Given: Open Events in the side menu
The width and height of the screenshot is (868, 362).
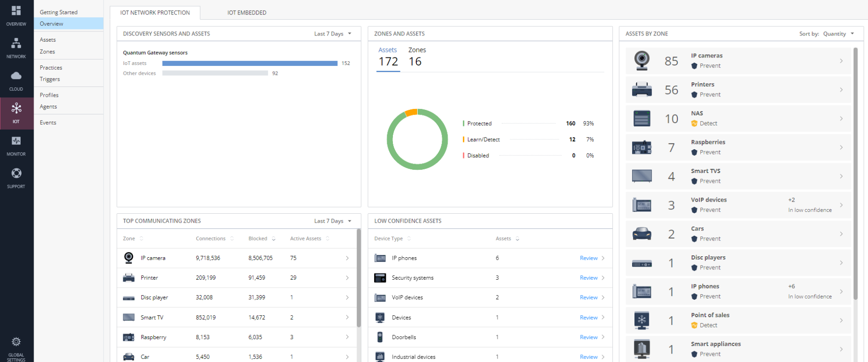Looking at the screenshot, I should (48, 123).
